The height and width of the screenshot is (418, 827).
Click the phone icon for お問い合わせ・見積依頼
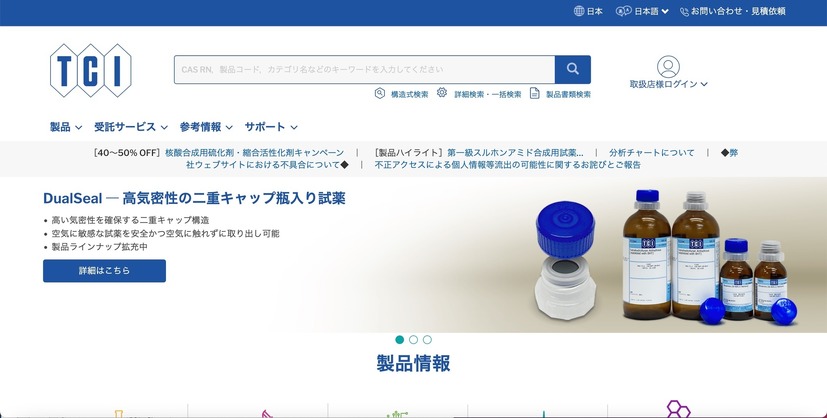[x=685, y=12]
